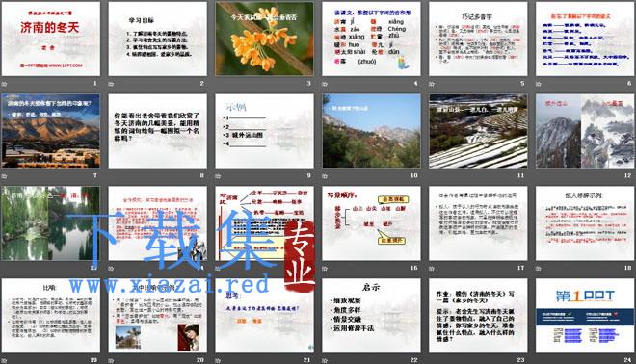Click the animation star icon under slide 22
The width and height of the screenshot is (636, 364).
pos(325,360)
